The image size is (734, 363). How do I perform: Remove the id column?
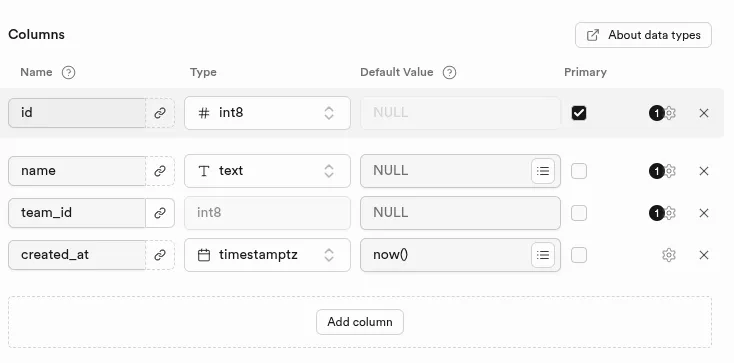pos(704,113)
